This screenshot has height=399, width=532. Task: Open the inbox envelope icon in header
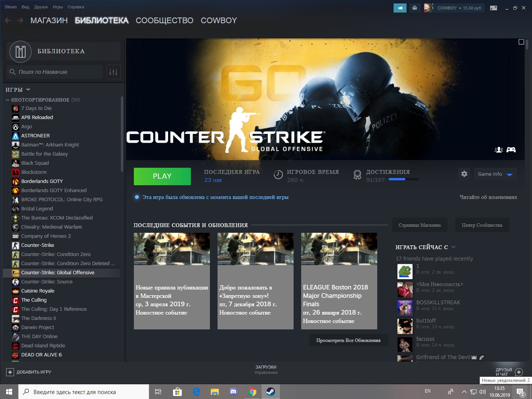(414, 8)
